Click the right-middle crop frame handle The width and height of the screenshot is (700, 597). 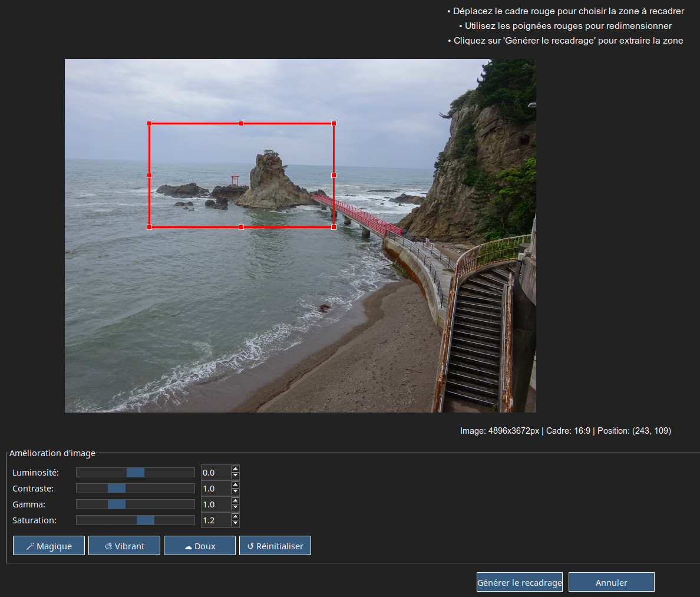[334, 175]
